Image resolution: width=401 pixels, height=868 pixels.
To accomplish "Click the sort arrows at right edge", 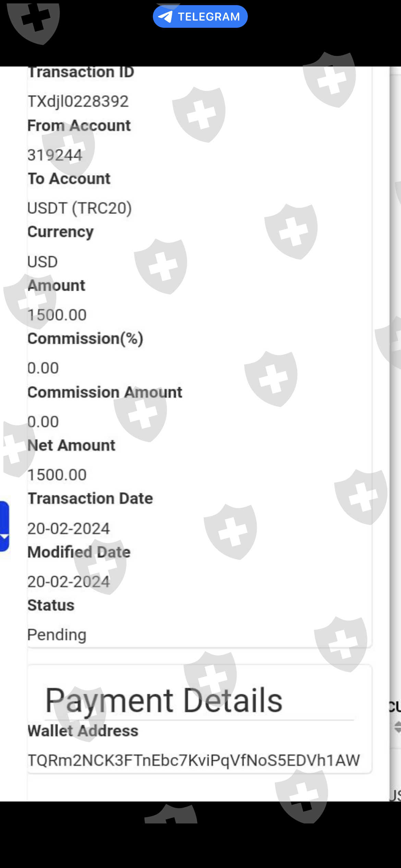I will tap(397, 727).
